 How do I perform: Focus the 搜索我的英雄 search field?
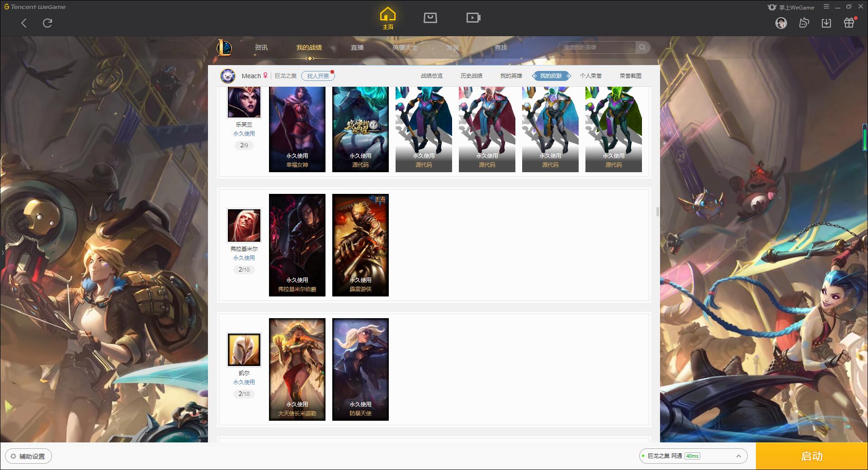(x=597, y=47)
